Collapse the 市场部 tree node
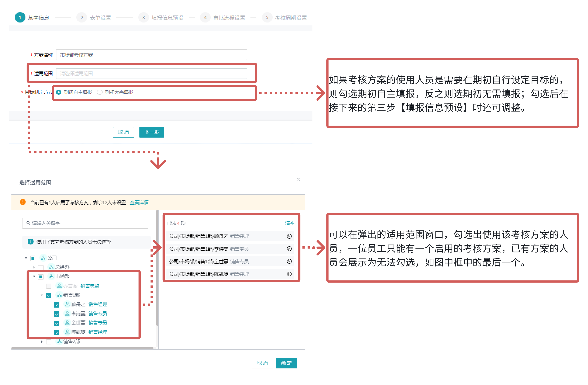Screen dimensions: 588x385 tap(34, 277)
